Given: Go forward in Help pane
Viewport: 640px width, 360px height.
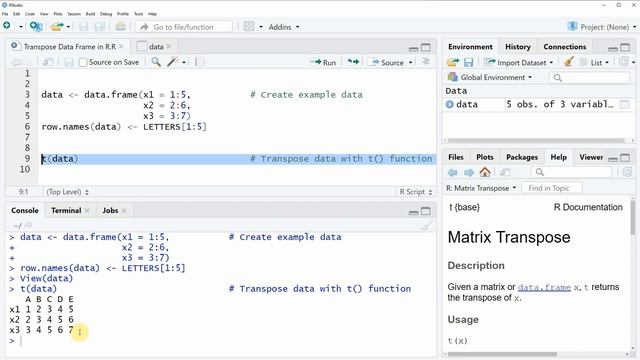Looking at the screenshot, I should (x=469, y=173).
